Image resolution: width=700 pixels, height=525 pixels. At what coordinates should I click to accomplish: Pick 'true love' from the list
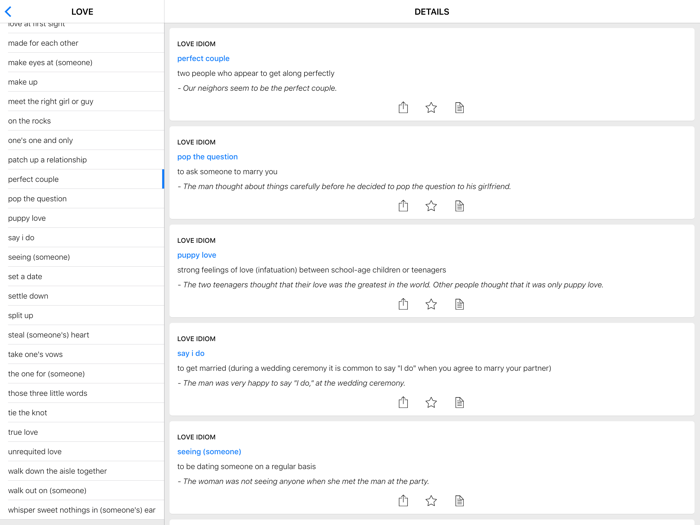pyautogui.click(x=82, y=432)
